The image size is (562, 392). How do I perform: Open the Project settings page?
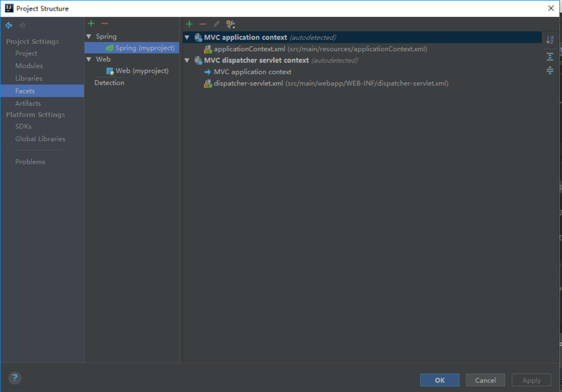tap(26, 53)
